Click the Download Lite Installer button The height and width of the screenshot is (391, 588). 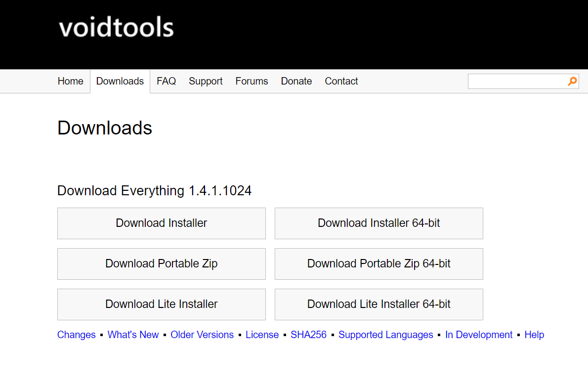point(162,304)
